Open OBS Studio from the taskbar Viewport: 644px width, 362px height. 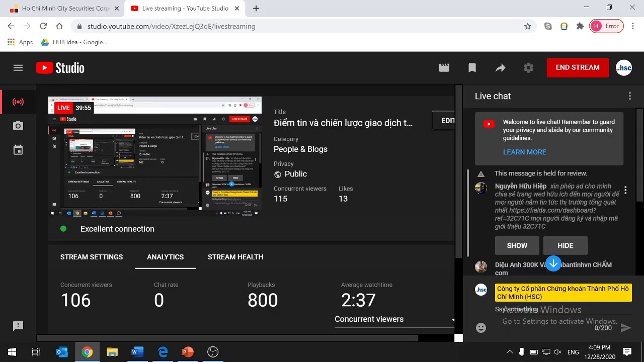[x=213, y=352]
